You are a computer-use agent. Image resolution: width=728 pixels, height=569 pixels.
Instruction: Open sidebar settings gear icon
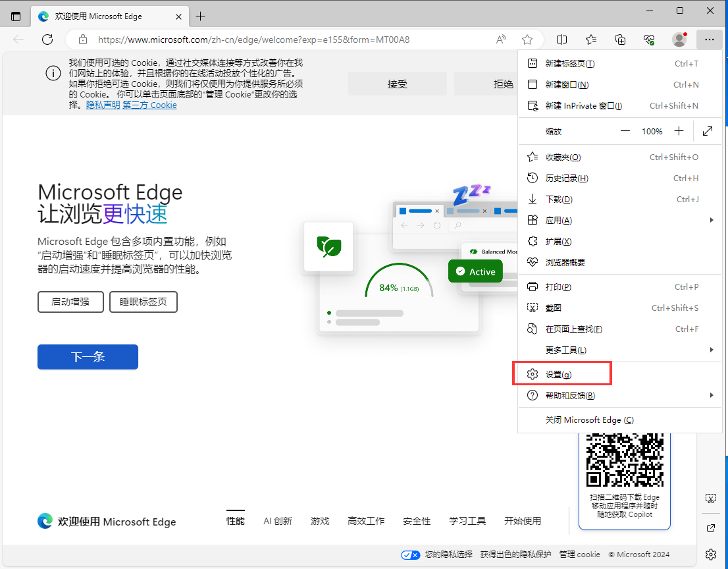[x=711, y=554]
